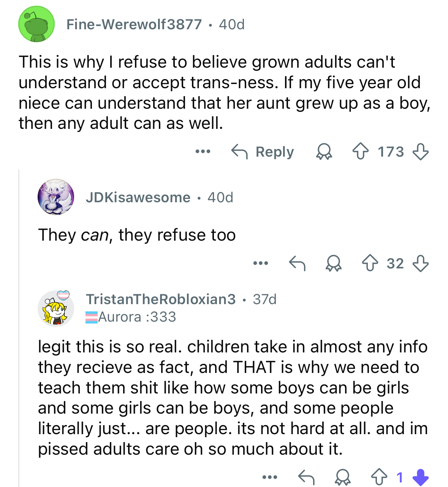Click JDKisawesome's avatar image
448x487 pixels.
point(56,197)
